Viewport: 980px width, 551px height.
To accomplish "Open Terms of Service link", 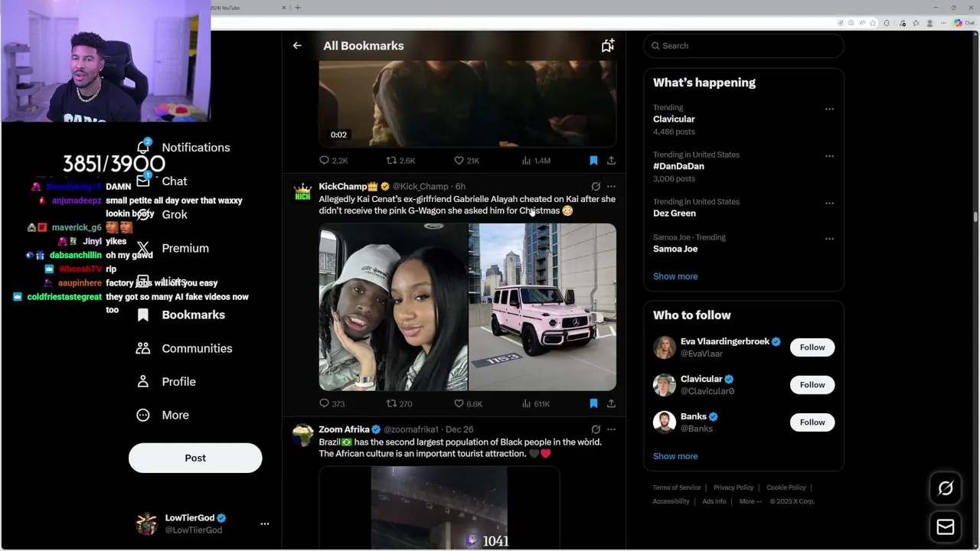I will click(677, 487).
